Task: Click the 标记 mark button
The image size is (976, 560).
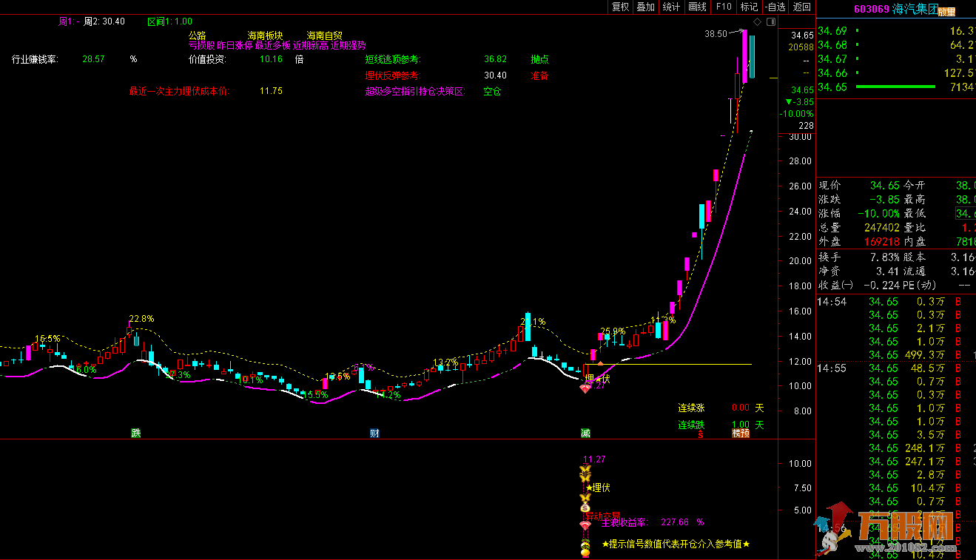Action: point(750,7)
